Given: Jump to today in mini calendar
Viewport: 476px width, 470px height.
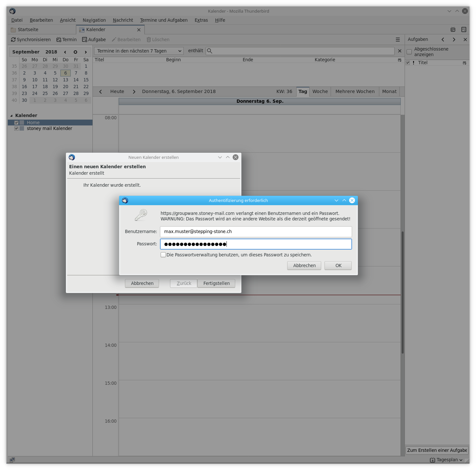Looking at the screenshot, I should click(x=75, y=52).
